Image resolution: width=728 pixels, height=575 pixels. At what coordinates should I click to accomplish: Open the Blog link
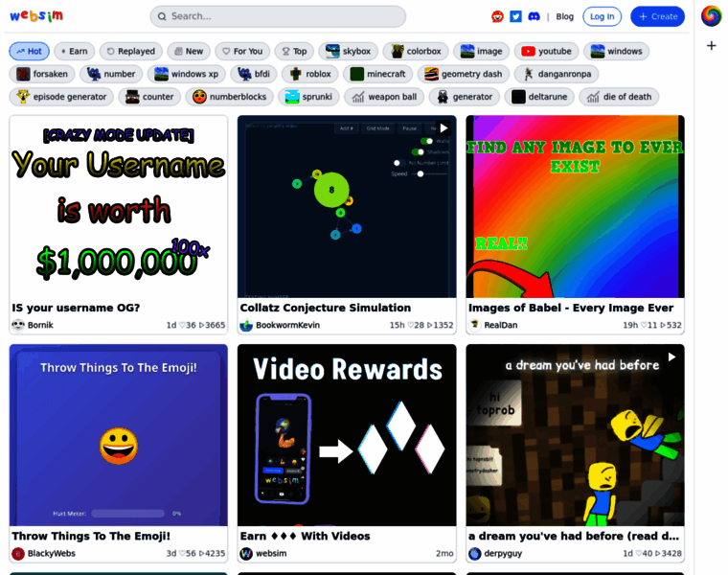565,16
